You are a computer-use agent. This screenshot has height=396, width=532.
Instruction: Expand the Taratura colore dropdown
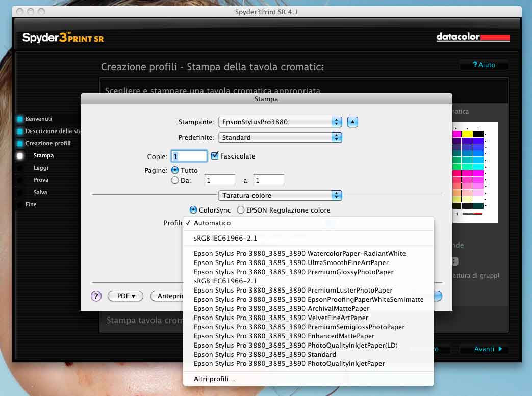280,195
